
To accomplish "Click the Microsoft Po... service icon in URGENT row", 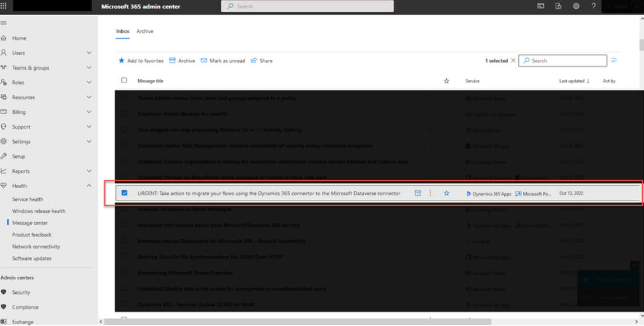I will (x=518, y=193).
